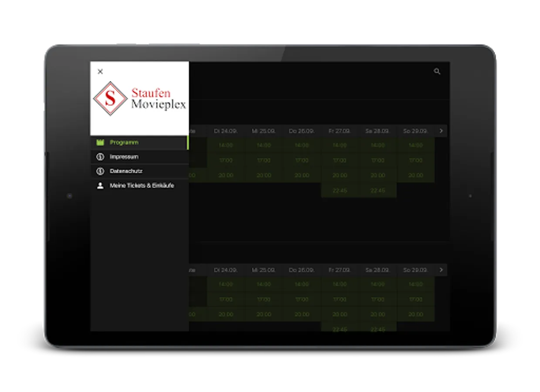Pick 17:00 on Di 24.09. in lower schedule
The width and height of the screenshot is (540, 392).
226,299
